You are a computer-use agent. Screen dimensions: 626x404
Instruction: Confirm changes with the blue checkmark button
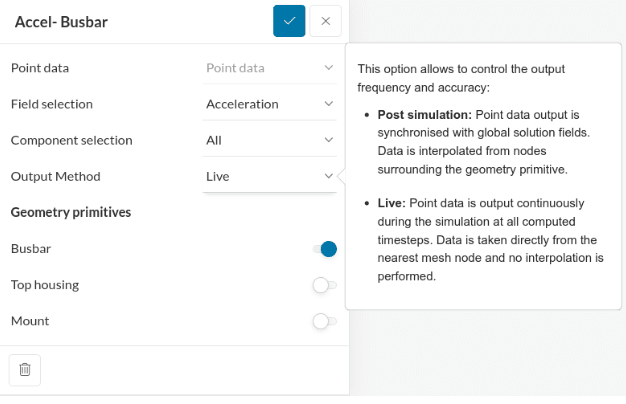click(289, 21)
